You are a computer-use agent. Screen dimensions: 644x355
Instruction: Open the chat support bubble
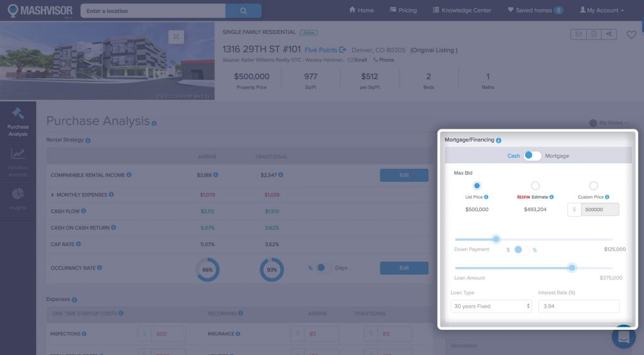click(x=624, y=336)
